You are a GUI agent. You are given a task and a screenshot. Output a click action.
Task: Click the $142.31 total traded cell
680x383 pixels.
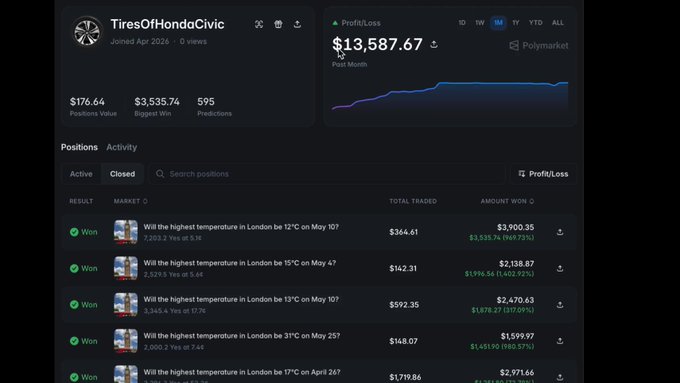click(403, 268)
